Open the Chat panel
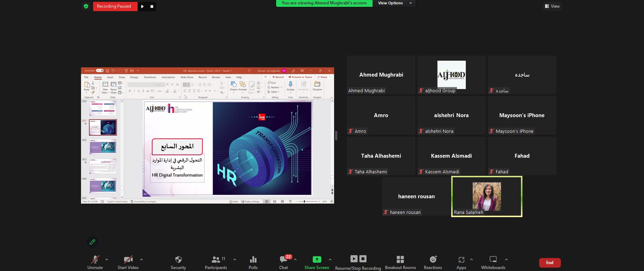Image resolution: width=644 pixels, height=271 pixels. coord(283,260)
